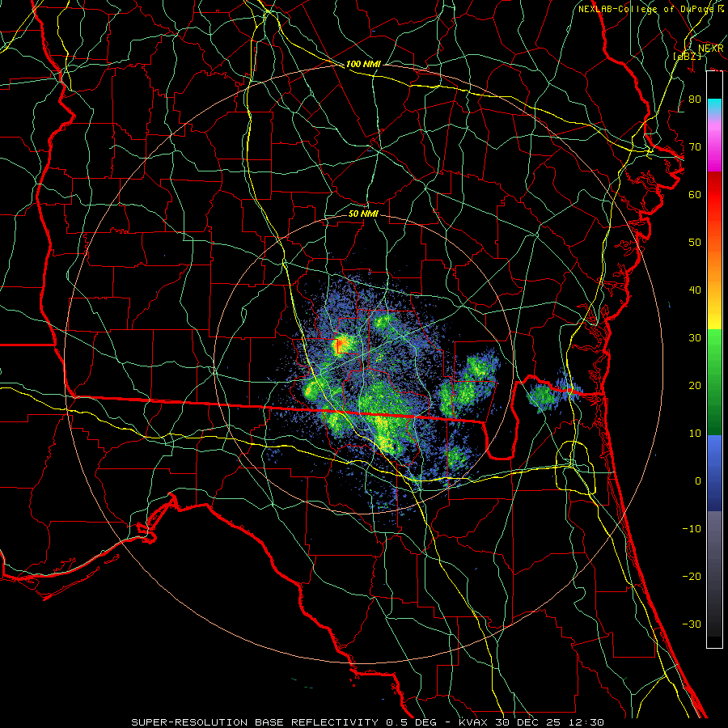Click the 70 value on the dBZ scale

point(695,146)
